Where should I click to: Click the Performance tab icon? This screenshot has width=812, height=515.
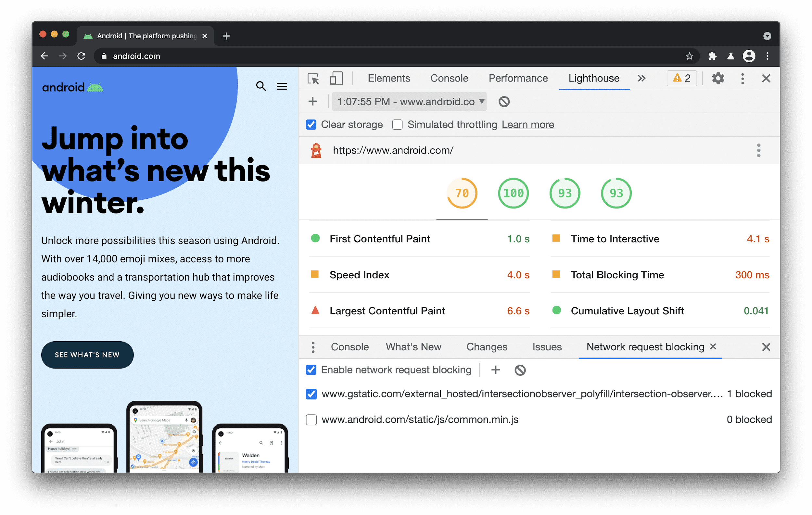(x=518, y=78)
